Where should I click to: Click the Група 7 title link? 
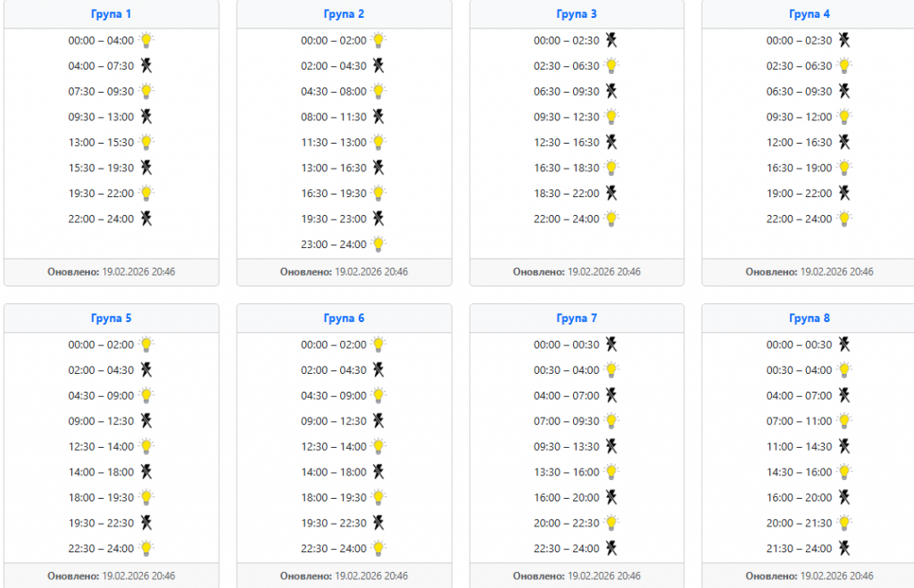pos(577,319)
